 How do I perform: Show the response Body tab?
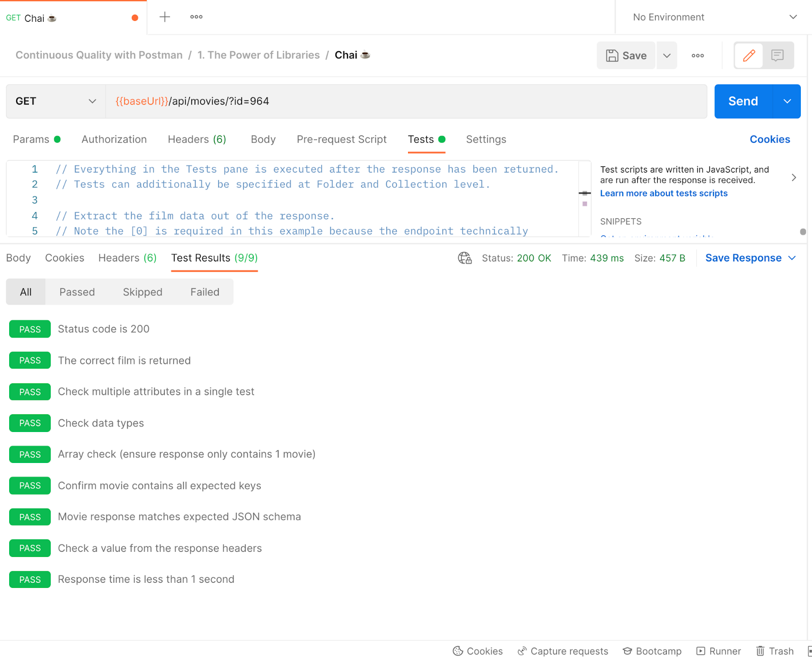(x=18, y=258)
